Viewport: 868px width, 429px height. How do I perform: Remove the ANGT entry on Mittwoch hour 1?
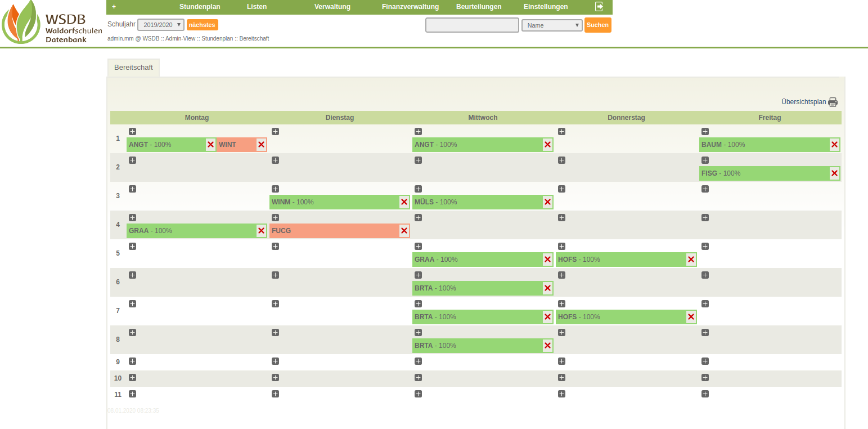click(x=547, y=145)
